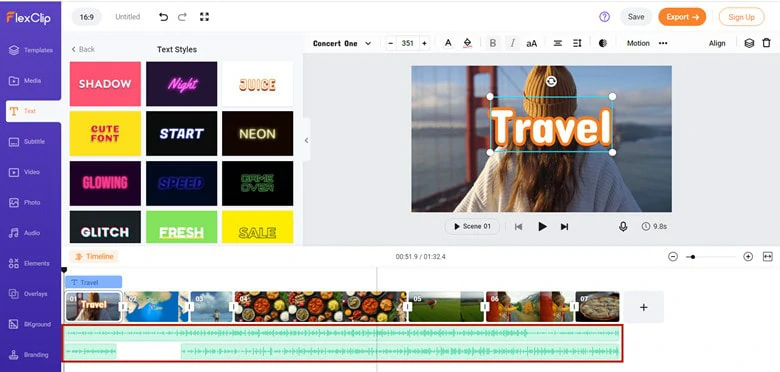Delete selected text with the trash icon
Screen dimensions: 780x372
tap(767, 43)
